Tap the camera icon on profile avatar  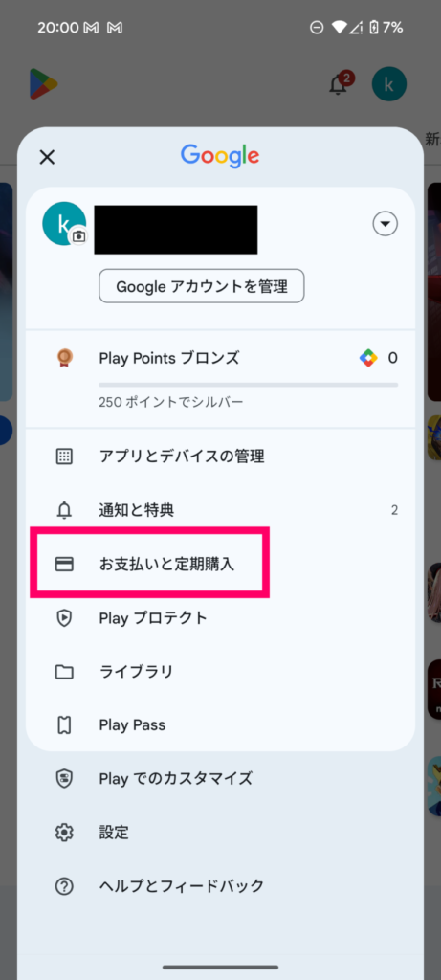[78, 236]
